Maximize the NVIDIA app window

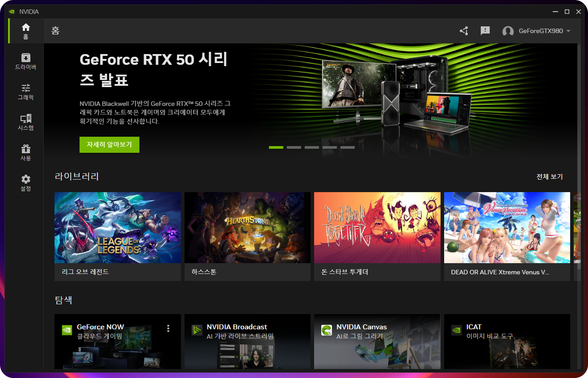pos(567,12)
